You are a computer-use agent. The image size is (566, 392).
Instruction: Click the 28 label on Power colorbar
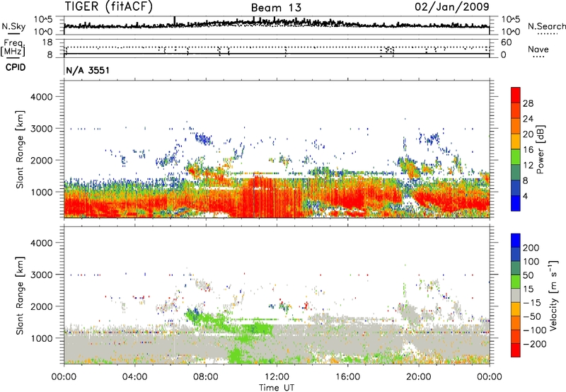coord(528,103)
